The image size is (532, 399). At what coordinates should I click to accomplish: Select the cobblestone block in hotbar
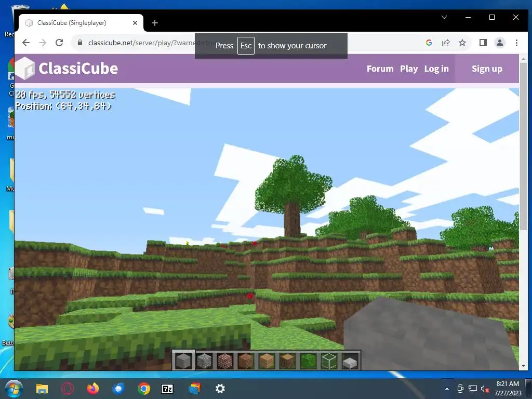tap(204, 361)
